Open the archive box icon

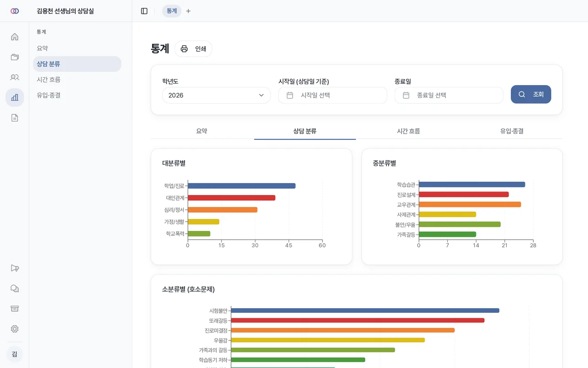click(15, 309)
